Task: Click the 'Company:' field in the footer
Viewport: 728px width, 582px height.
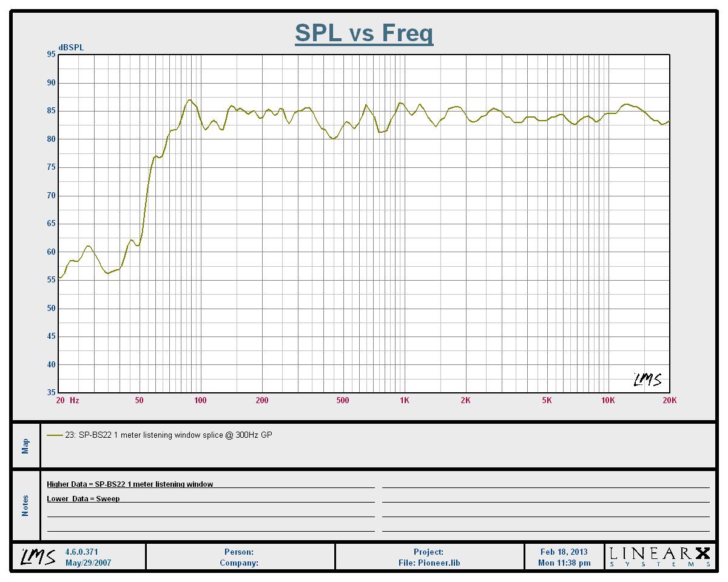Action: [x=239, y=563]
